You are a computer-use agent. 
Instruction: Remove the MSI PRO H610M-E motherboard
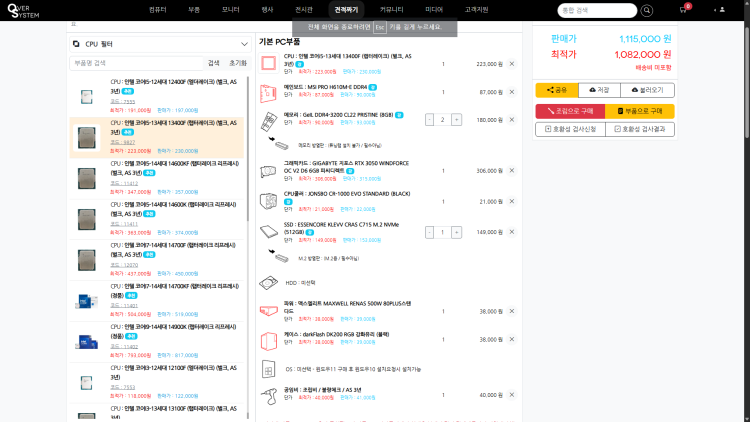(511, 92)
